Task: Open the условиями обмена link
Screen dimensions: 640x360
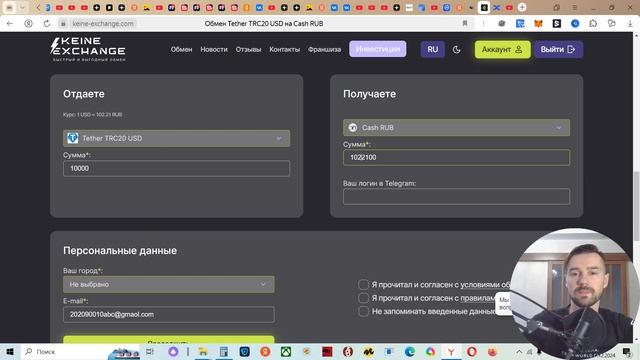Action: tap(485, 284)
